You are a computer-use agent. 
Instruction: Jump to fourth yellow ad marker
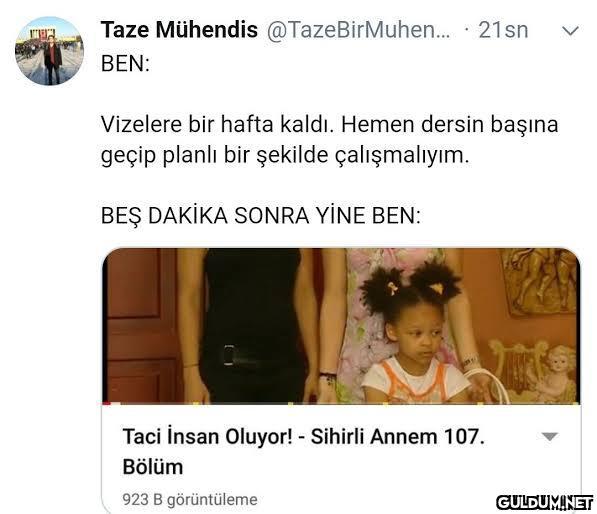click(480, 403)
